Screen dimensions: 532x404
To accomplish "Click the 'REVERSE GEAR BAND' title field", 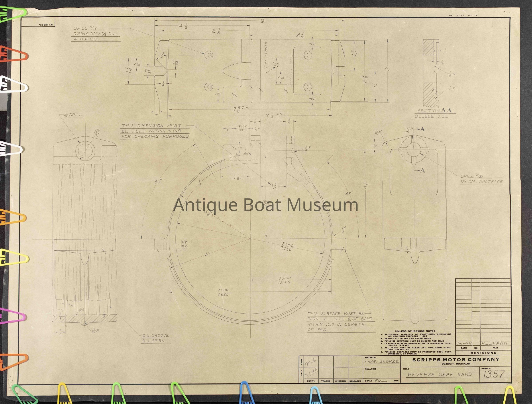I will [x=440, y=375].
